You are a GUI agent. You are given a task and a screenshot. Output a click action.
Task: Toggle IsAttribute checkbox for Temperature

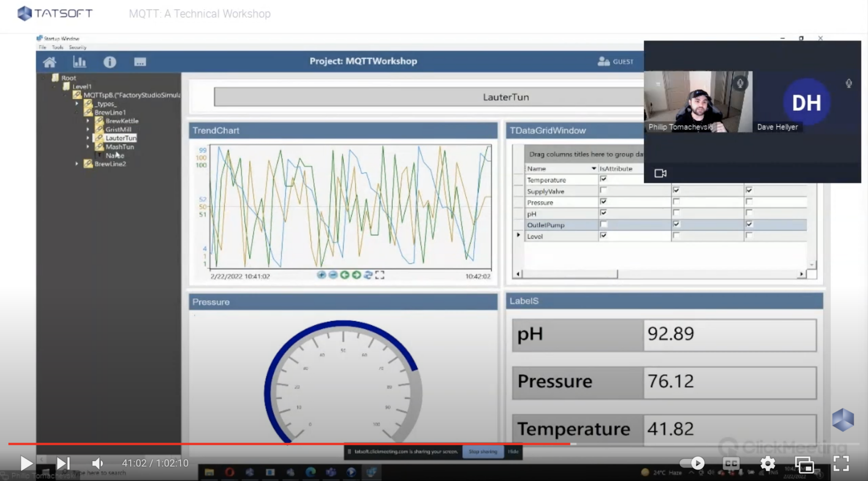point(603,179)
